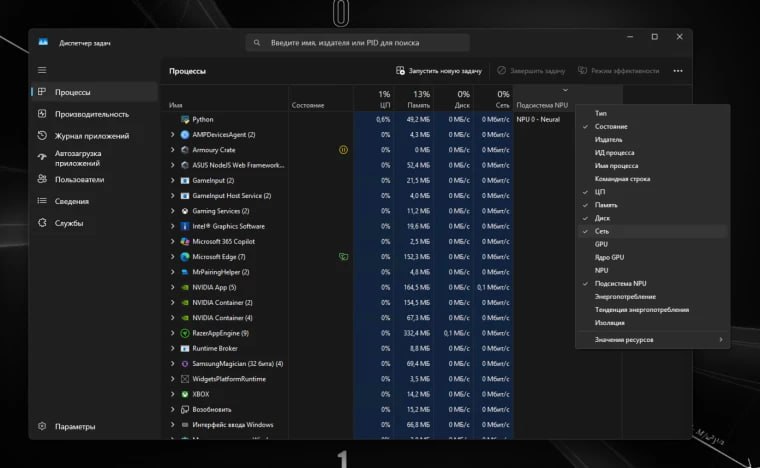Expand the RazerAppEngine (9) process group

(x=173, y=333)
